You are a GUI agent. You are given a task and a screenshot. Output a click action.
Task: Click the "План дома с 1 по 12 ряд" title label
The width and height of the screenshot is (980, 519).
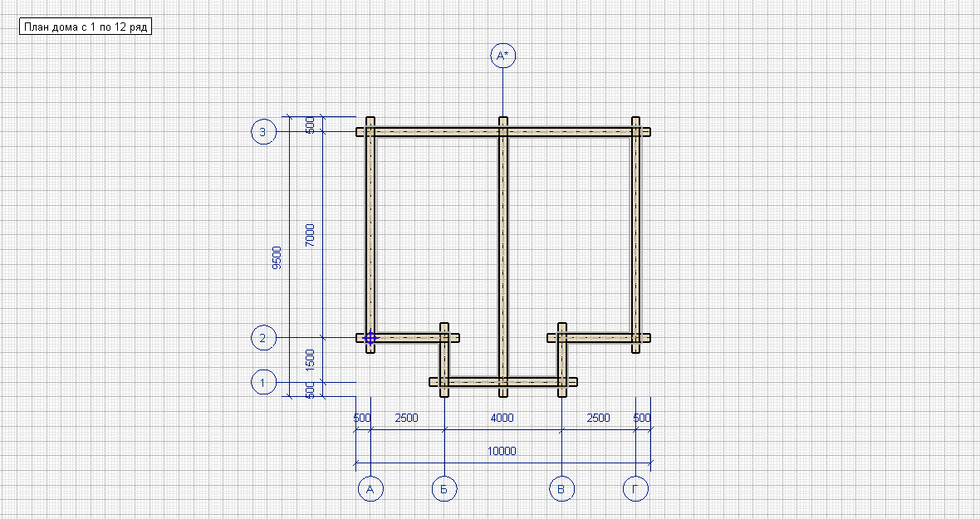click(x=86, y=27)
